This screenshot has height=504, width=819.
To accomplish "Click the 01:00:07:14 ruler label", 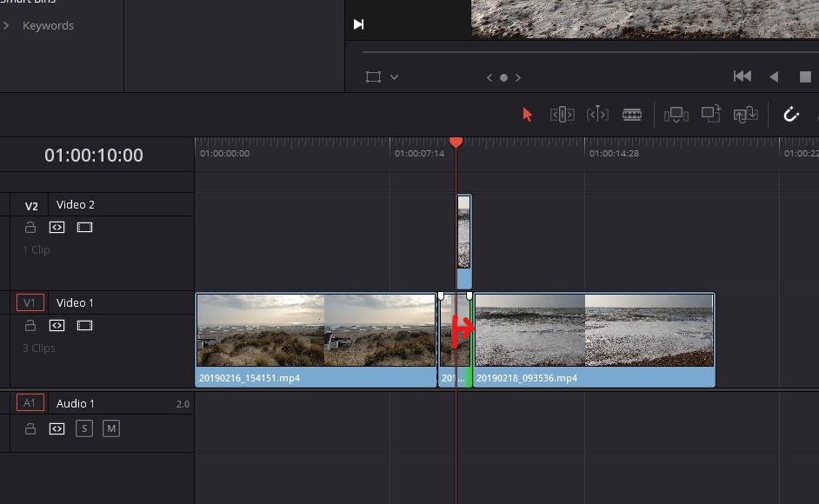I will (x=419, y=154).
